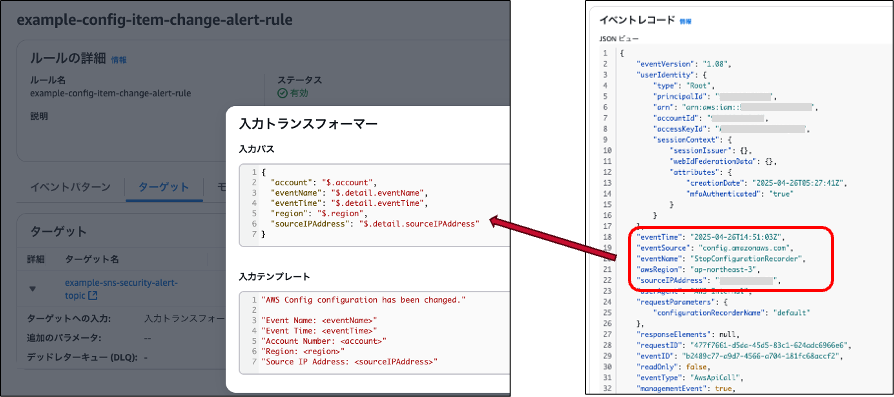Viewport: 894px width, 397px height.
Task: Click the "Event Time: <eventTime>" template line
Action: tap(319, 330)
